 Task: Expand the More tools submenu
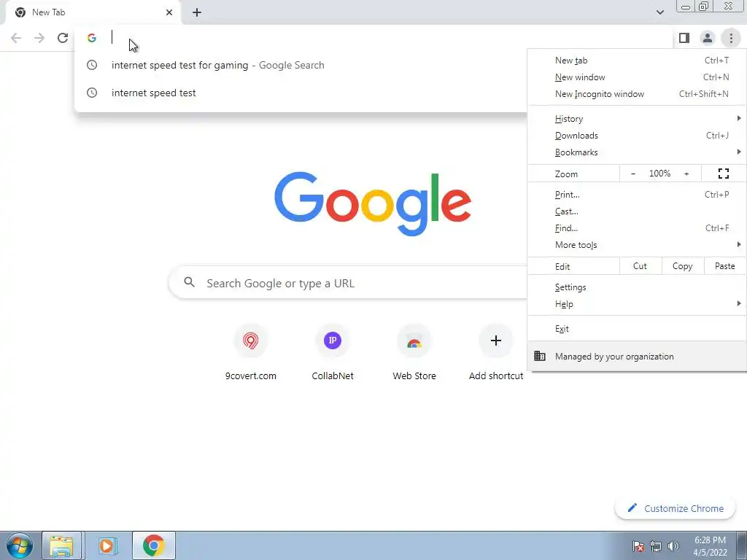tap(637, 245)
